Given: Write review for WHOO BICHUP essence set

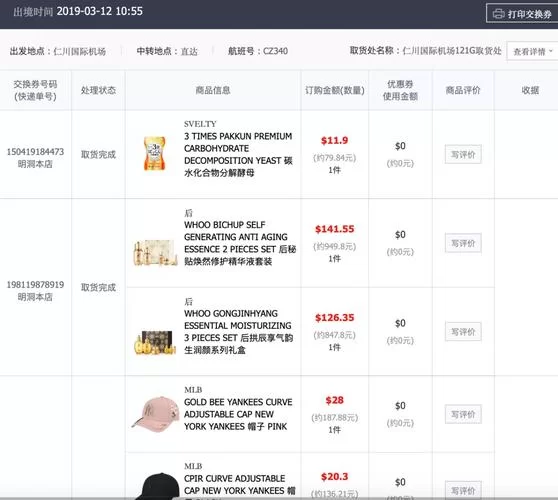Looking at the screenshot, I should pyautogui.click(x=463, y=243).
